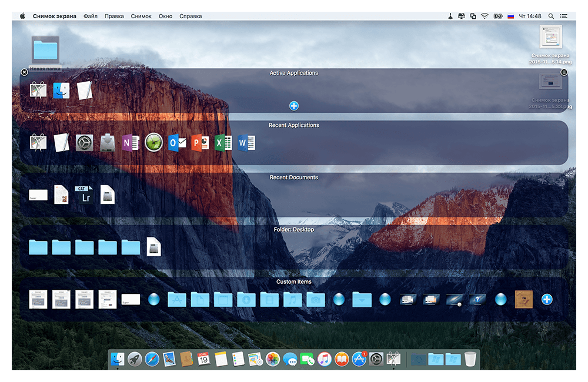
Task: Open TextEdit in the Recent Applications row
Action: pos(61,143)
